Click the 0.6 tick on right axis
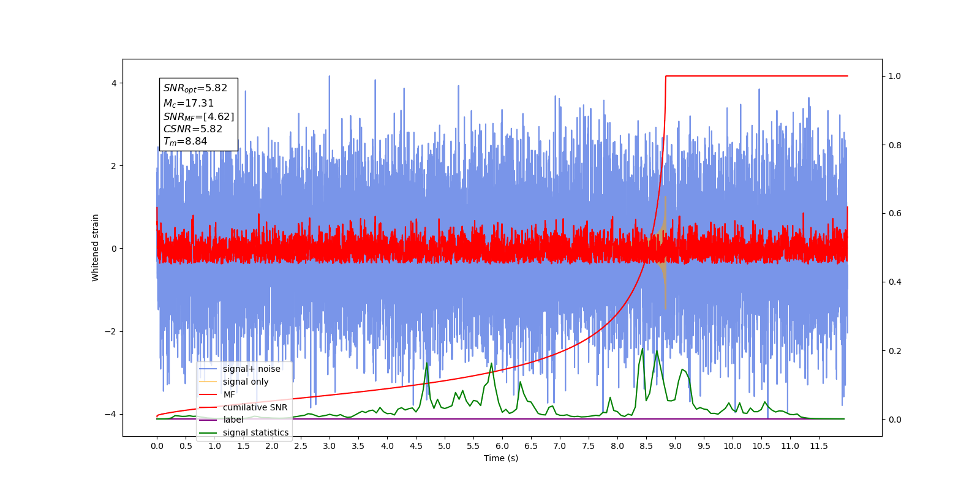Screen dimensions: 980x490 tap(895, 214)
